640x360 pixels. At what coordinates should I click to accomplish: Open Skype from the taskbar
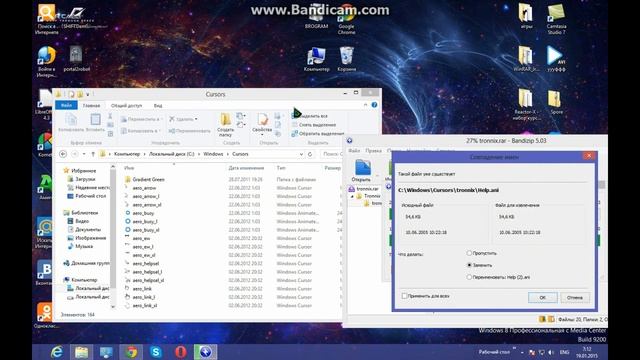[x=156, y=352]
